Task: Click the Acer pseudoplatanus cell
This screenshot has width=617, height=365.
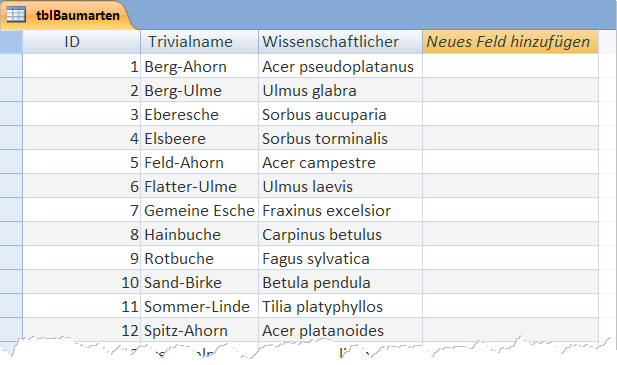Action: click(340, 66)
